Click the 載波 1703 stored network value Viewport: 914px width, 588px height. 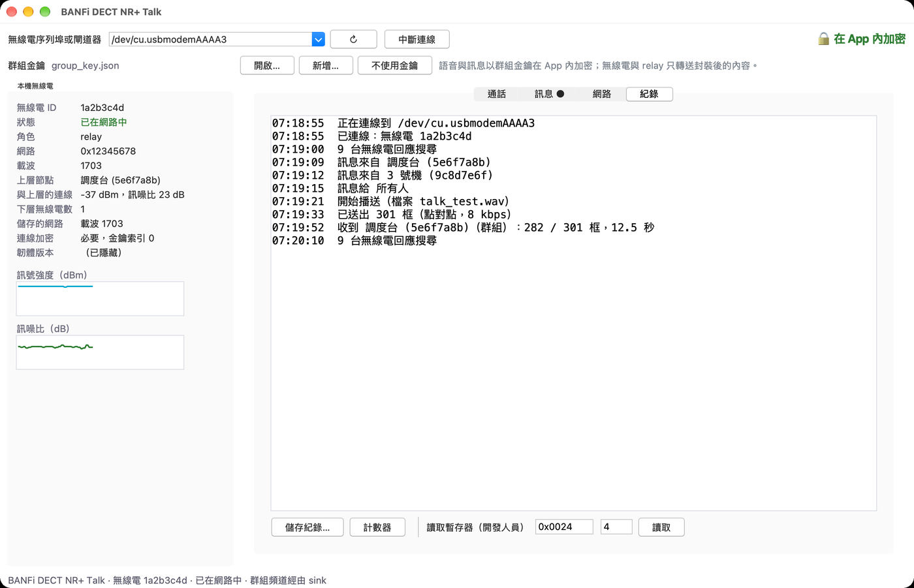pyautogui.click(x=102, y=224)
